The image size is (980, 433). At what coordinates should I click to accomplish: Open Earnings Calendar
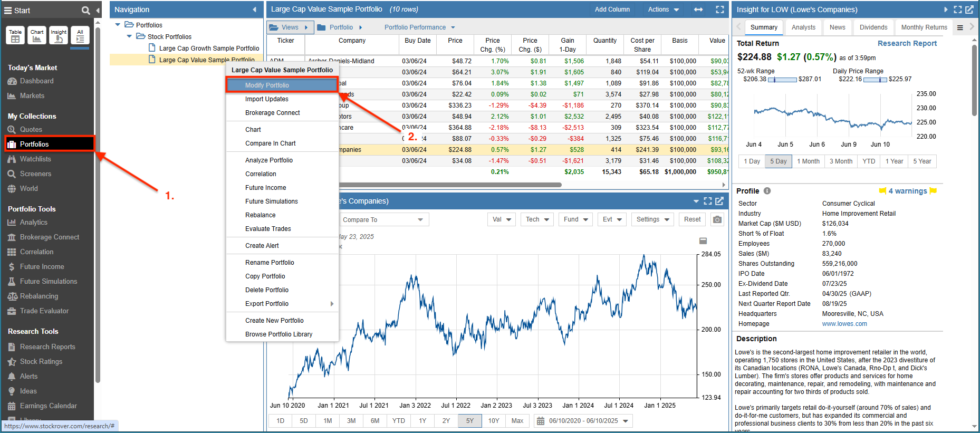42,406
